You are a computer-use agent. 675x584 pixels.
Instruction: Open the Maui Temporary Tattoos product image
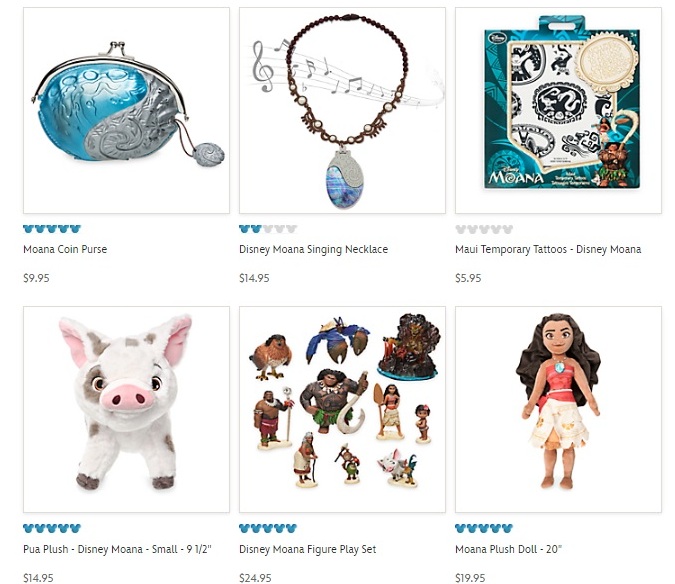click(x=558, y=110)
